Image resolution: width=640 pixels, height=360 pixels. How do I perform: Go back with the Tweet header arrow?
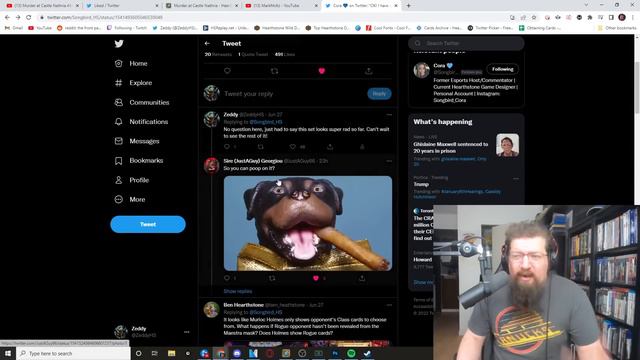(x=207, y=43)
